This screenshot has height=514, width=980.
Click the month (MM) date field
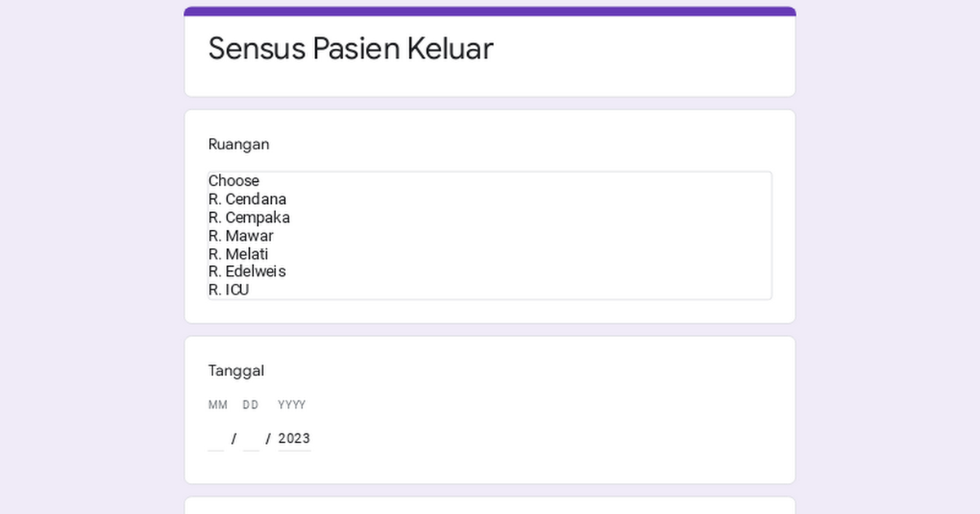(216, 439)
